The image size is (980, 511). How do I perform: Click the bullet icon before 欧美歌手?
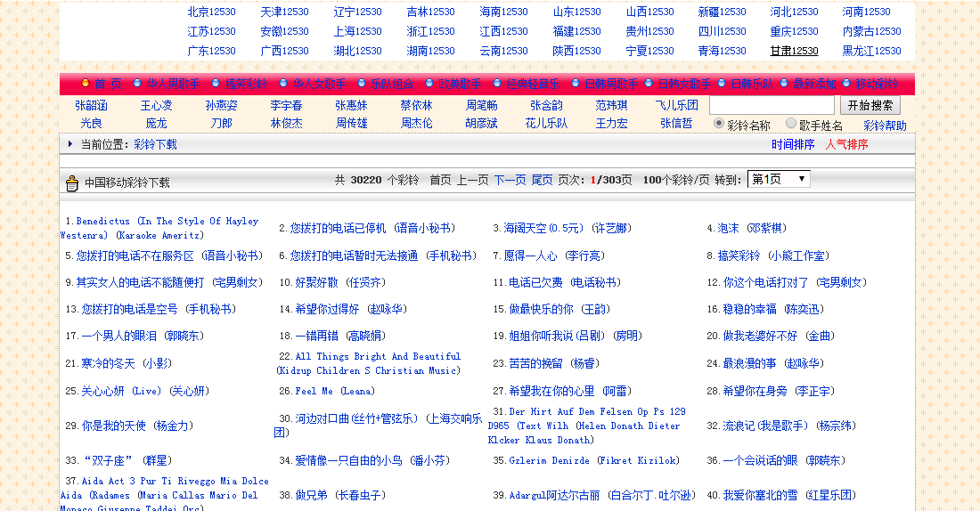[429, 84]
